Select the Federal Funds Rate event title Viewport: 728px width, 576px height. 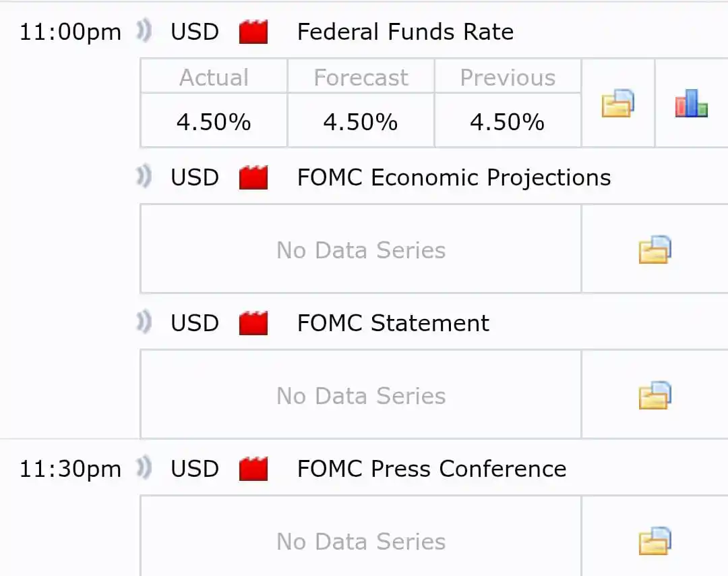pyautogui.click(x=405, y=32)
